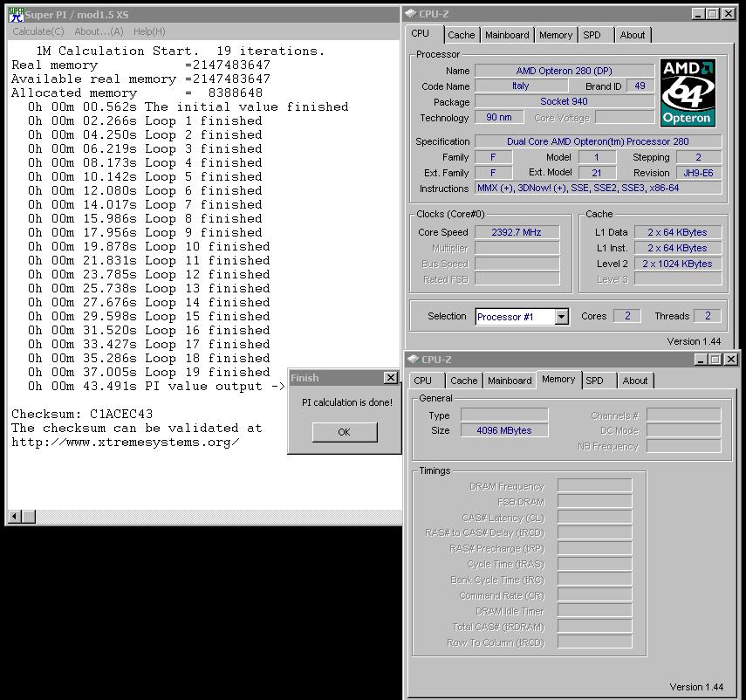
Task: Click the Code Name value 'Italy'
Action: [521, 86]
